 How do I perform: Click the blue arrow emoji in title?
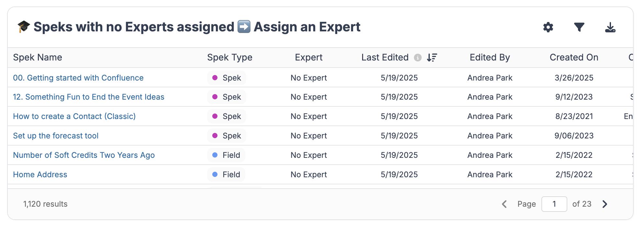pos(244,27)
